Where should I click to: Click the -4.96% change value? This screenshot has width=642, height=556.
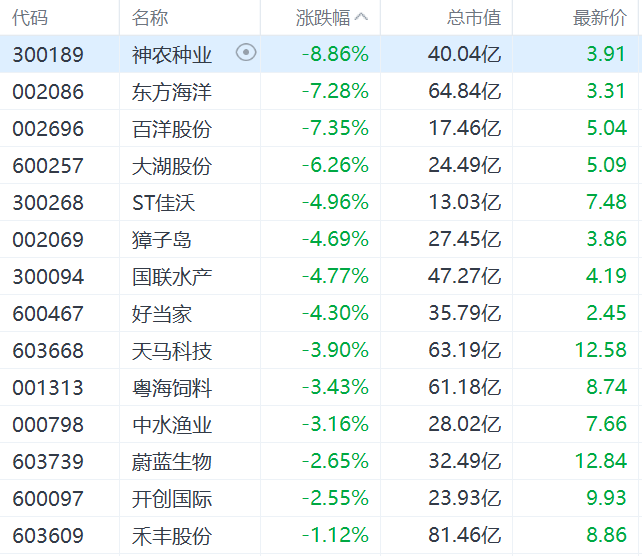[x=335, y=202]
